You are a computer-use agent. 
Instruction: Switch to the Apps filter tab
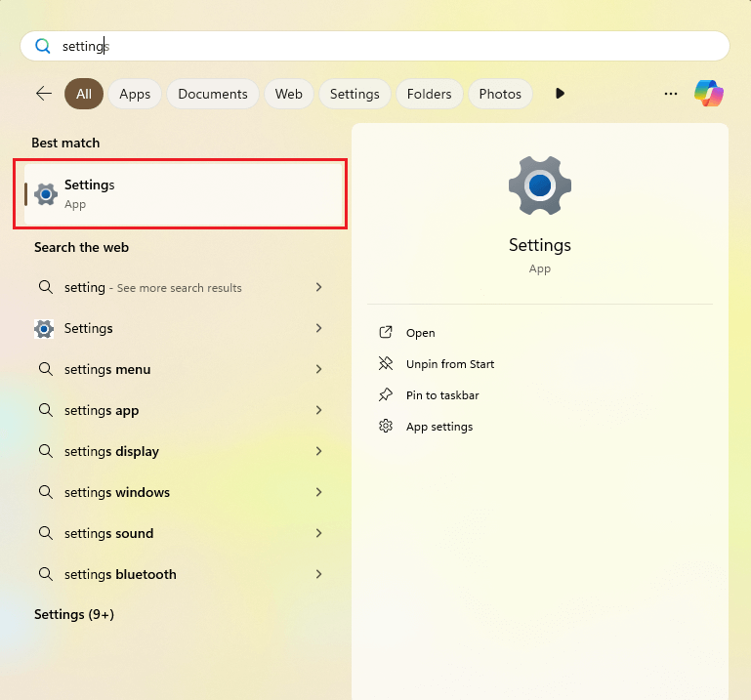coord(135,94)
